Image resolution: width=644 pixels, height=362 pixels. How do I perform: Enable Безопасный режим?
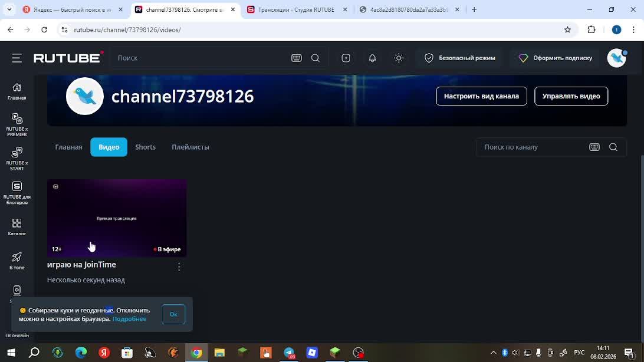(459, 58)
